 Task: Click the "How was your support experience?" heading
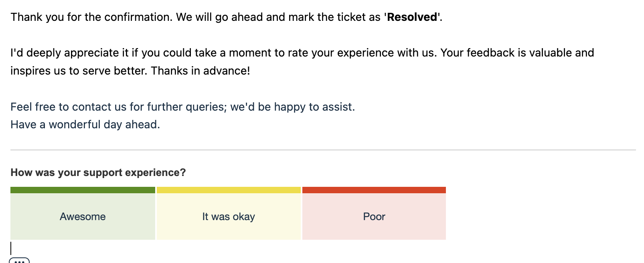[x=98, y=172]
